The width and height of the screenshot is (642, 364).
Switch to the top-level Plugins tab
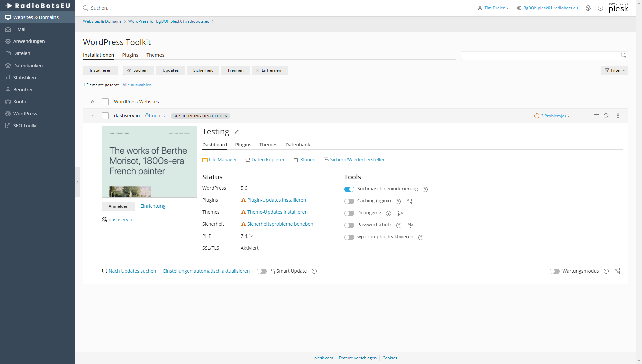coord(130,55)
